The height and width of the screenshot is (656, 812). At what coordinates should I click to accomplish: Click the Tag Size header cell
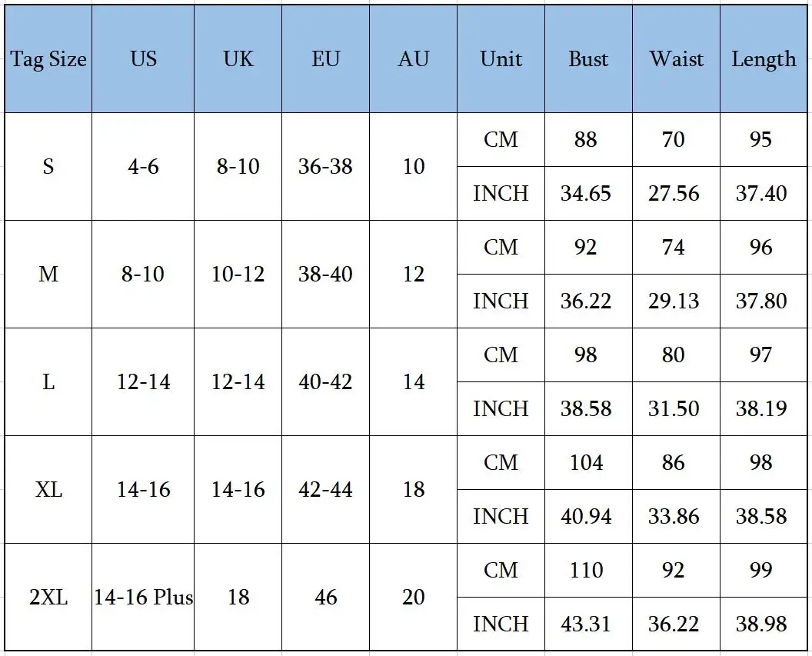point(48,58)
